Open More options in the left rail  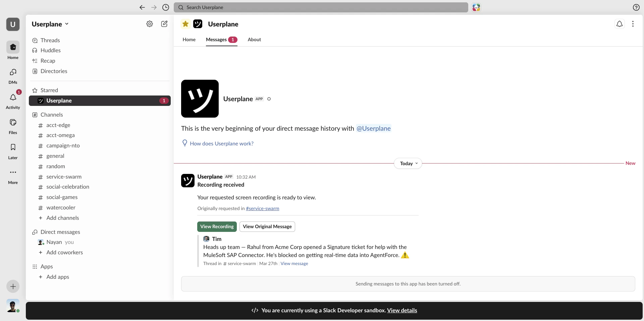pos(13,176)
